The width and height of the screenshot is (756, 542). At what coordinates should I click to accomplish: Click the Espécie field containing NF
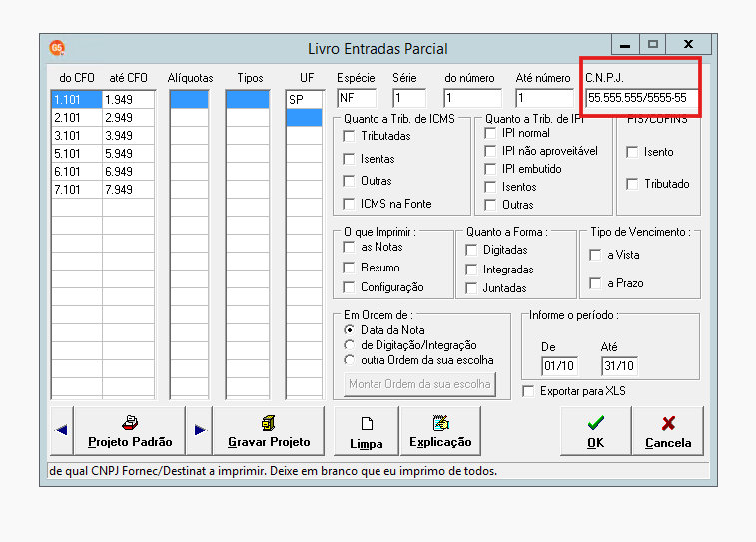click(357, 98)
